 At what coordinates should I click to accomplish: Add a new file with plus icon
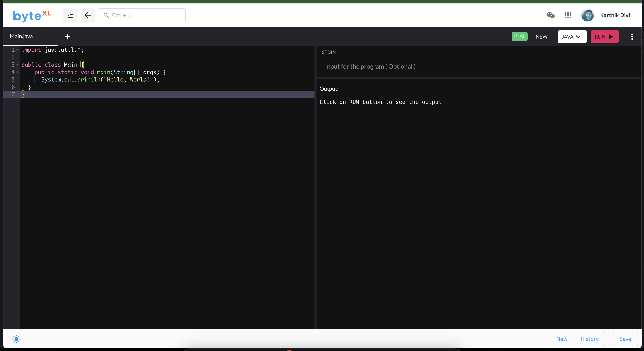coord(67,37)
